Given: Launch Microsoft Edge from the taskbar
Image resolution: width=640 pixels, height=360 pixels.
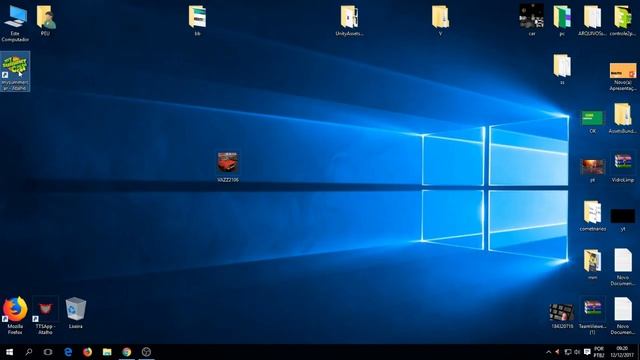Looking at the screenshot, I should tap(68, 352).
